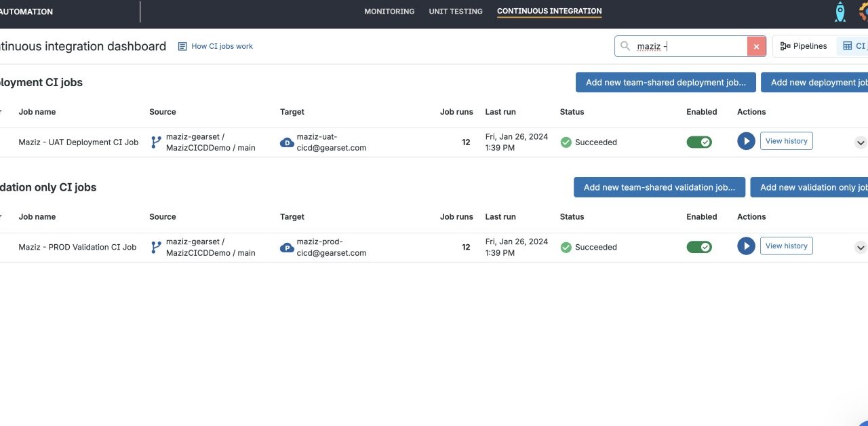Image resolution: width=868 pixels, height=426 pixels.
Task: Click the rocket icon in the top bar
Action: pos(840,11)
